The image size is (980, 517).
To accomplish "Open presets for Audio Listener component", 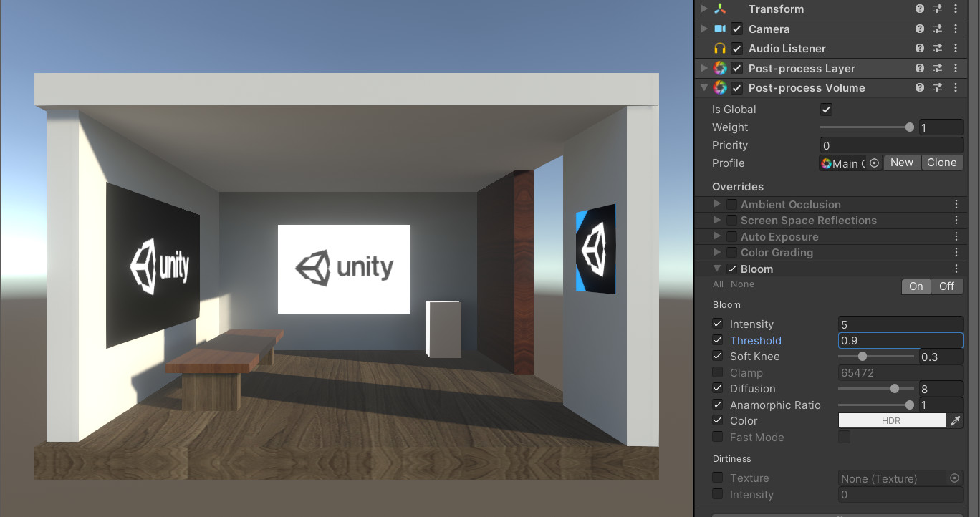I will pyautogui.click(x=938, y=49).
